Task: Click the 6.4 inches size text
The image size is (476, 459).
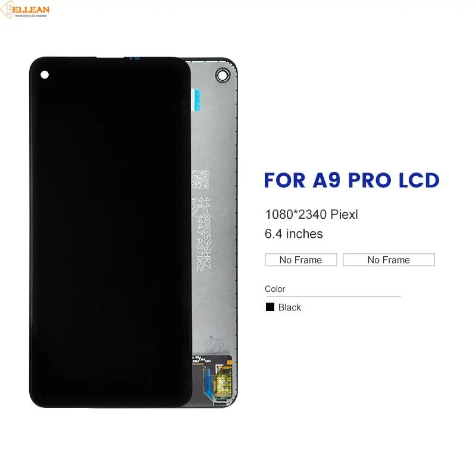Action: click(294, 234)
